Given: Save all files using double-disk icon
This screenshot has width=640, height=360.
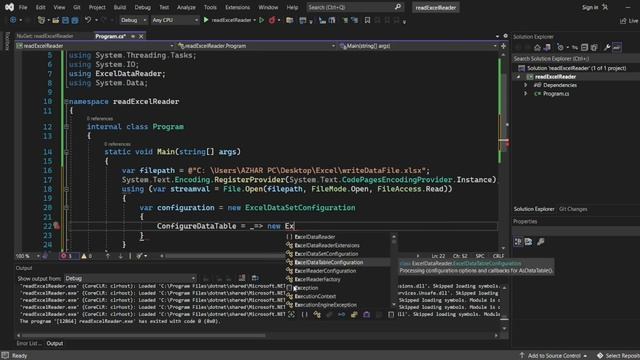Looking at the screenshot, I should point(75,20).
